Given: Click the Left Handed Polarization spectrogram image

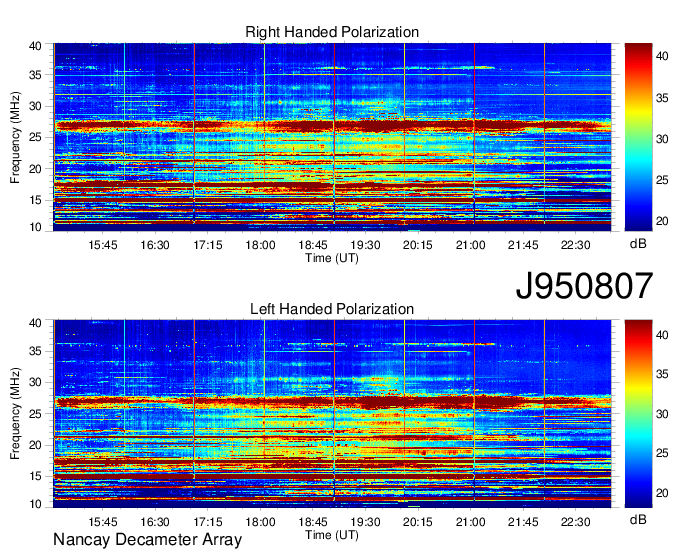Looking at the screenshot, I should (332, 414).
